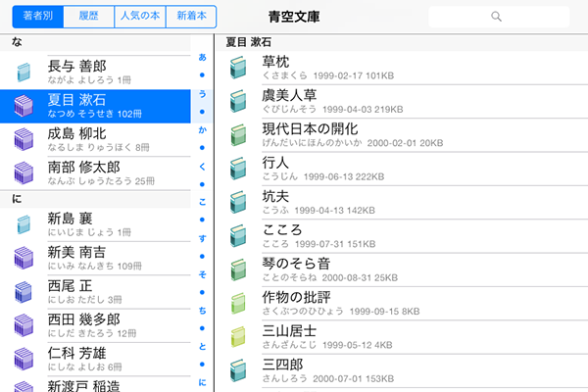Show the 新着本 tab
The width and height of the screenshot is (588, 392).
(191, 17)
